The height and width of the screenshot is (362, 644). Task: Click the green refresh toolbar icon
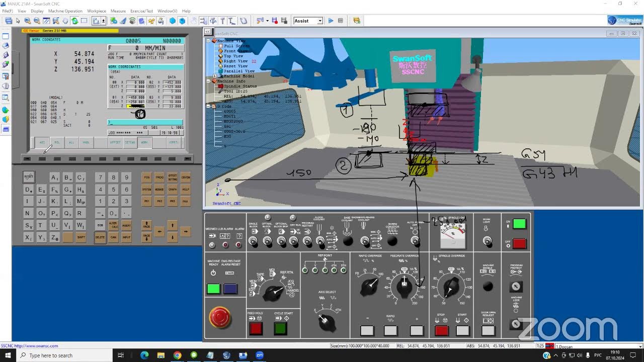click(74, 21)
